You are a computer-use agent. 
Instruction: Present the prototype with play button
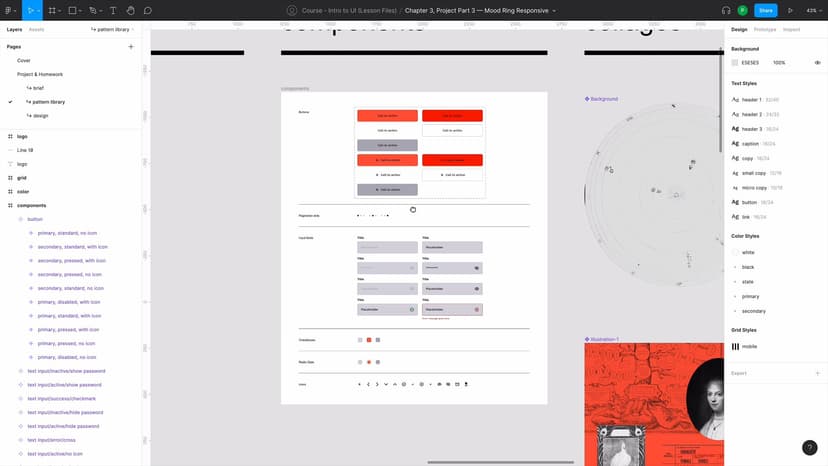click(791, 10)
